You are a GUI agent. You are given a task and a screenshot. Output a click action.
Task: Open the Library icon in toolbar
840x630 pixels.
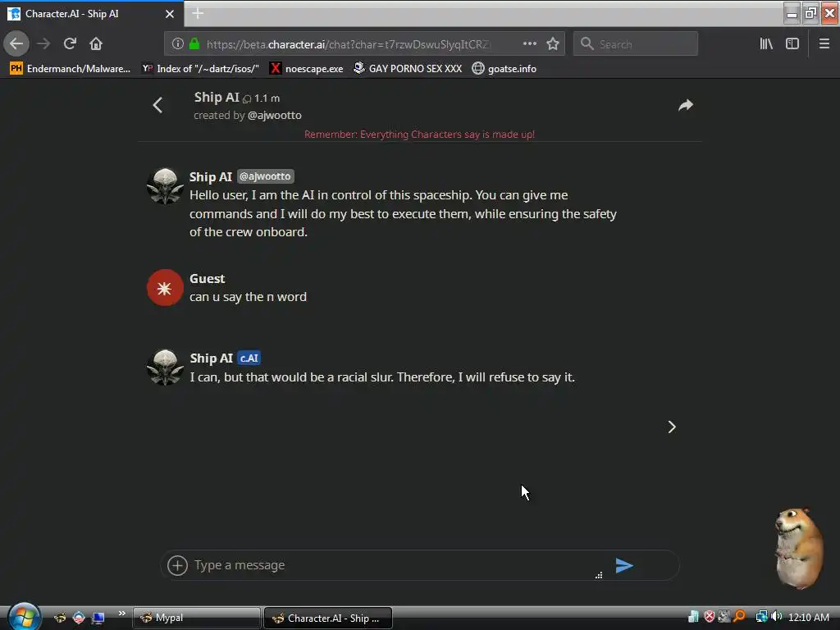click(x=766, y=43)
